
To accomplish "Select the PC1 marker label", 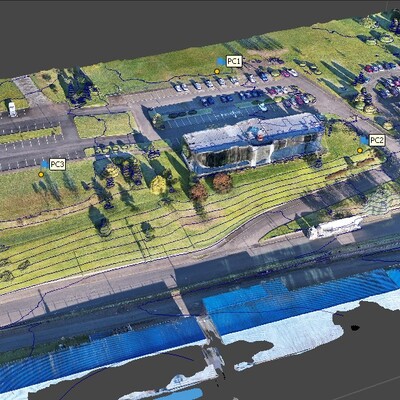I will click(x=234, y=62).
